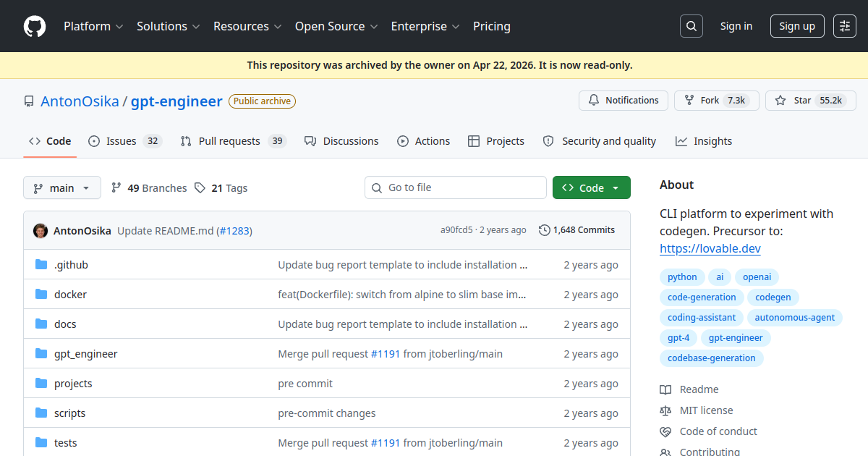Open the search magnifier button

point(692,26)
